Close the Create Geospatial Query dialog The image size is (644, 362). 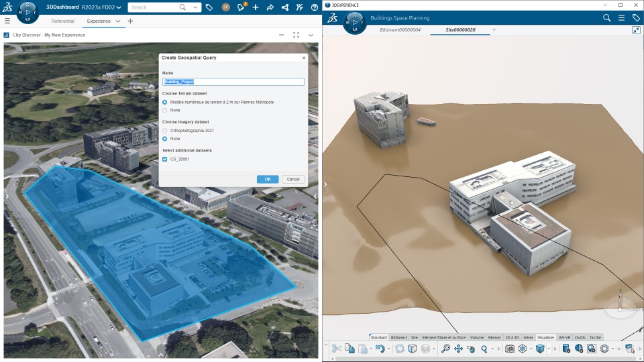(x=304, y=58)
